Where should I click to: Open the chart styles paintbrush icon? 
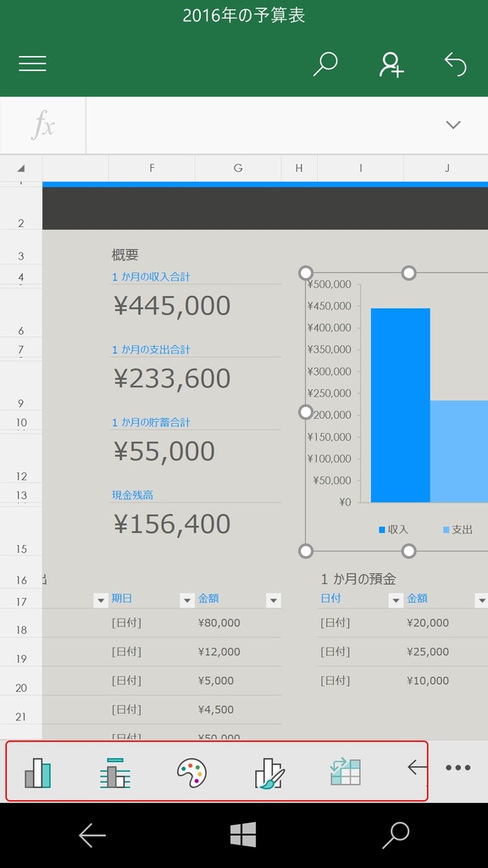[x=269, y=772]
